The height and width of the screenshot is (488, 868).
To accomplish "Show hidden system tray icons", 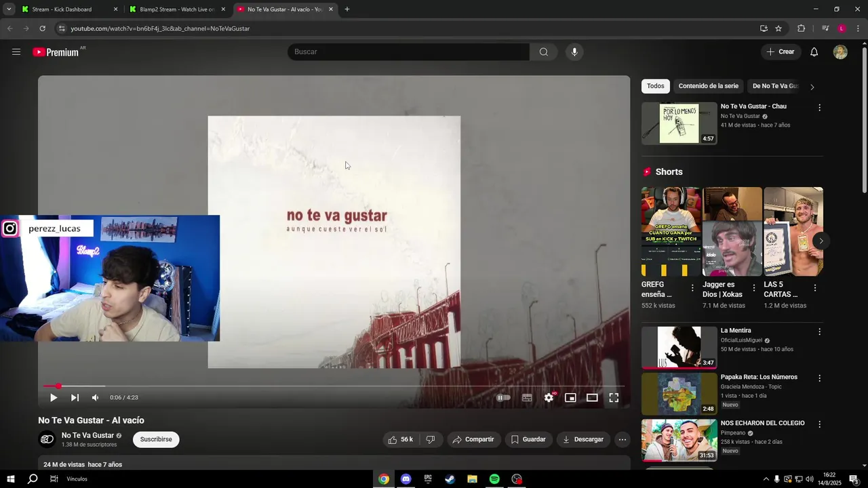I will (766, 479).
